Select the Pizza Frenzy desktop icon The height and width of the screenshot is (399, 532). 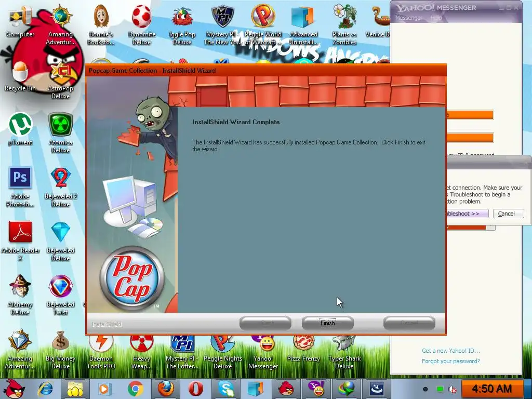303,348
